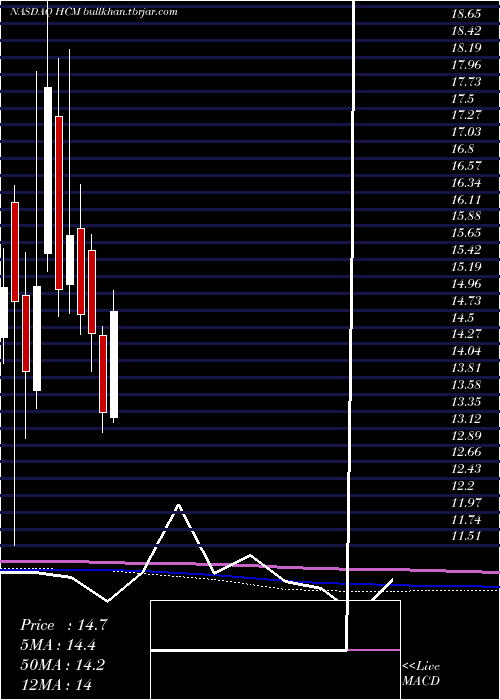Click the 17.5 price axis label
The image size is (500, 700).
point(462,99)
